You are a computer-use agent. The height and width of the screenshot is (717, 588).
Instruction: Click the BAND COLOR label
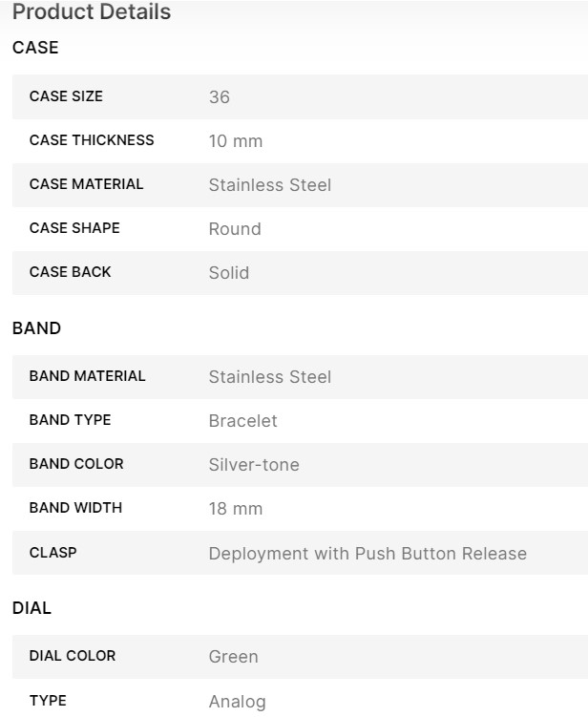click(76, 464)
